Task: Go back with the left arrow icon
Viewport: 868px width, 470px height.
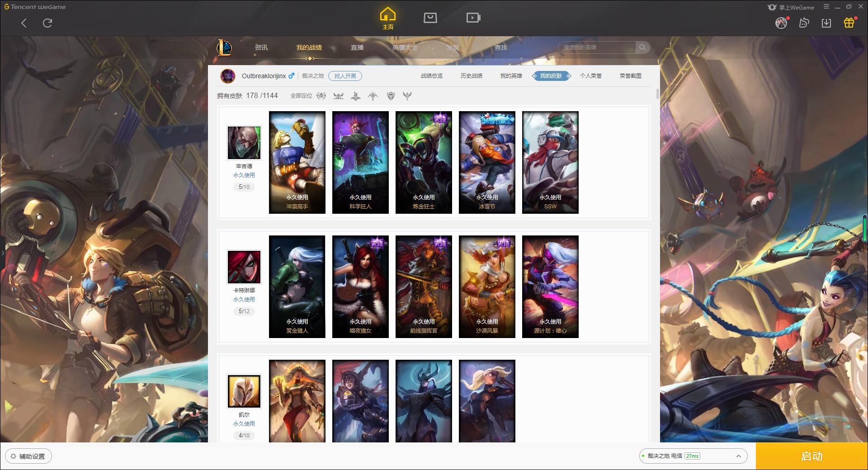Action: click(x=24, y=23)
